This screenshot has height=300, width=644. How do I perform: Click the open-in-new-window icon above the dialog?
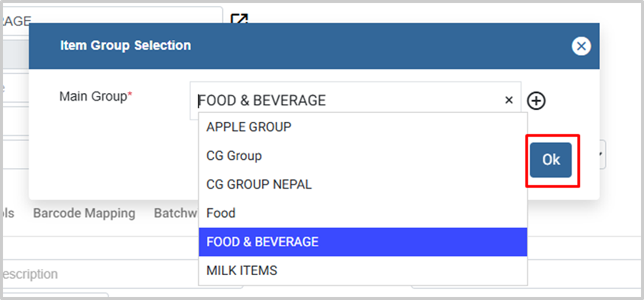coord(239,18)
